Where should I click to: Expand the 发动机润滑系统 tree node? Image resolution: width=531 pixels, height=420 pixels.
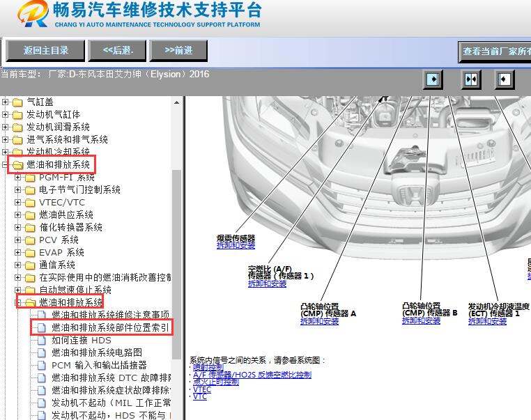[5, 127]
